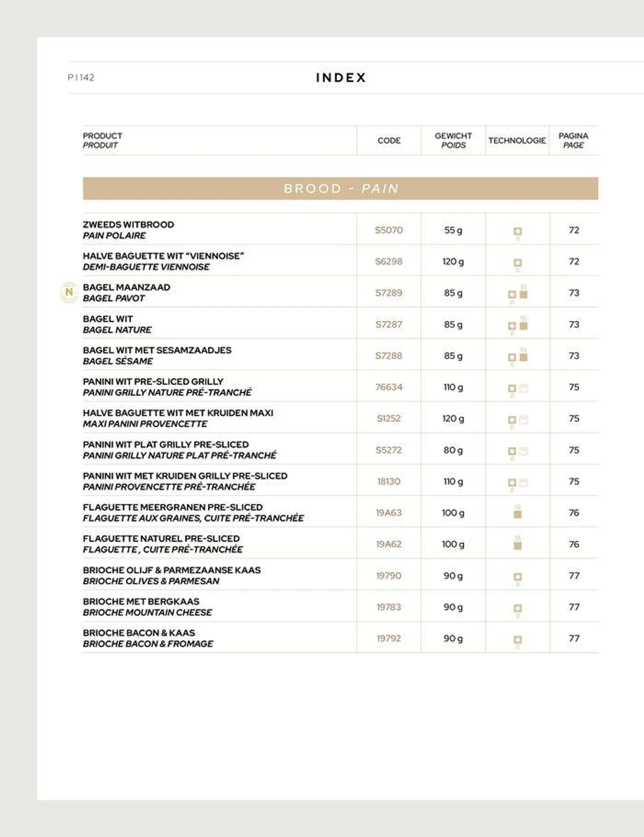This screenshot has height=837, width=644.
Task: Click the page number P I 142
Action: tap(81, 77)
